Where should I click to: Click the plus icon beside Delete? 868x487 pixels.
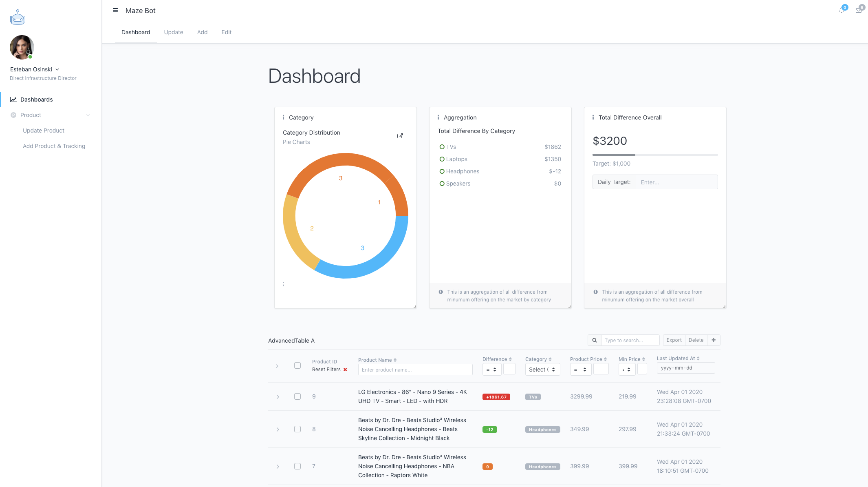tap(714, 340)
